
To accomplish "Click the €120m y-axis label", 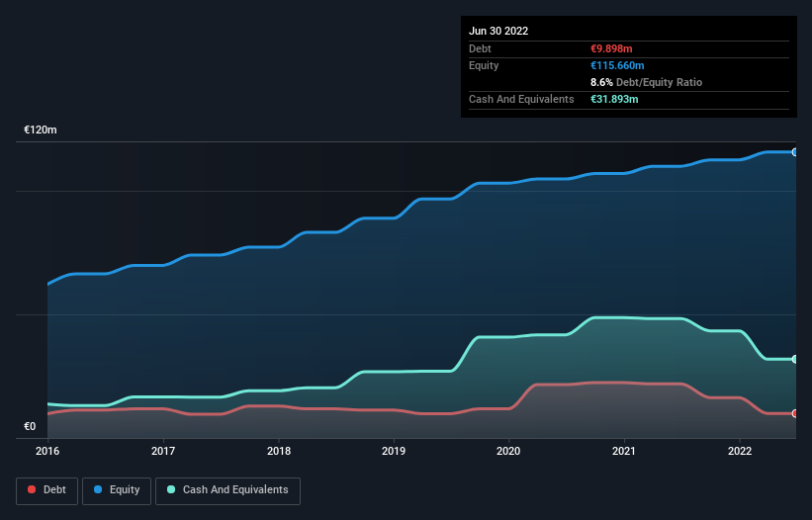I will [41, 130].
